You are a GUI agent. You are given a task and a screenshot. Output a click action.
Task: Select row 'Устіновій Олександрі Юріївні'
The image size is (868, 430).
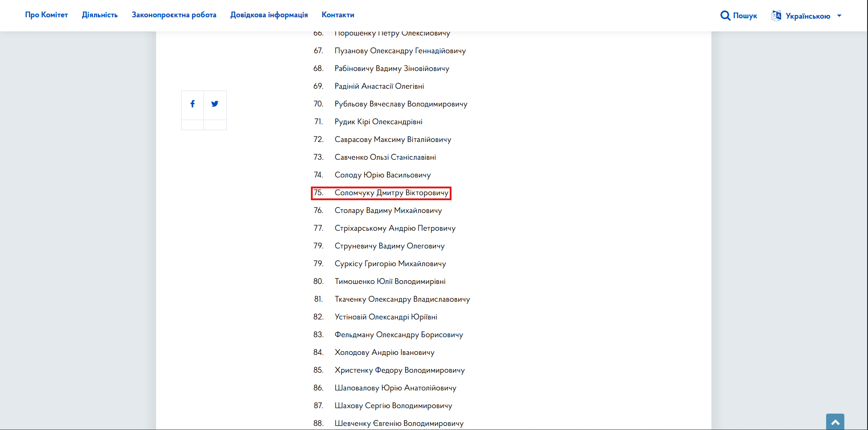coord(386,317)
